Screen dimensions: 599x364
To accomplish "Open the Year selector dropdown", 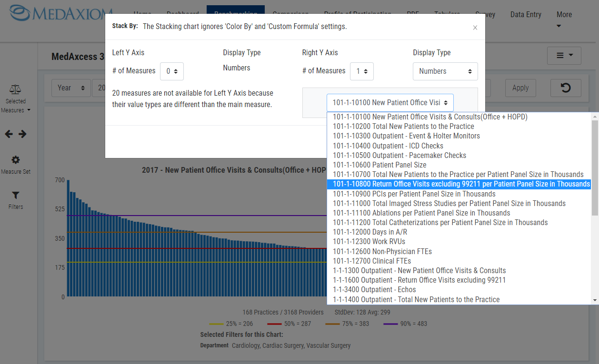I will (x=71, y=88).
